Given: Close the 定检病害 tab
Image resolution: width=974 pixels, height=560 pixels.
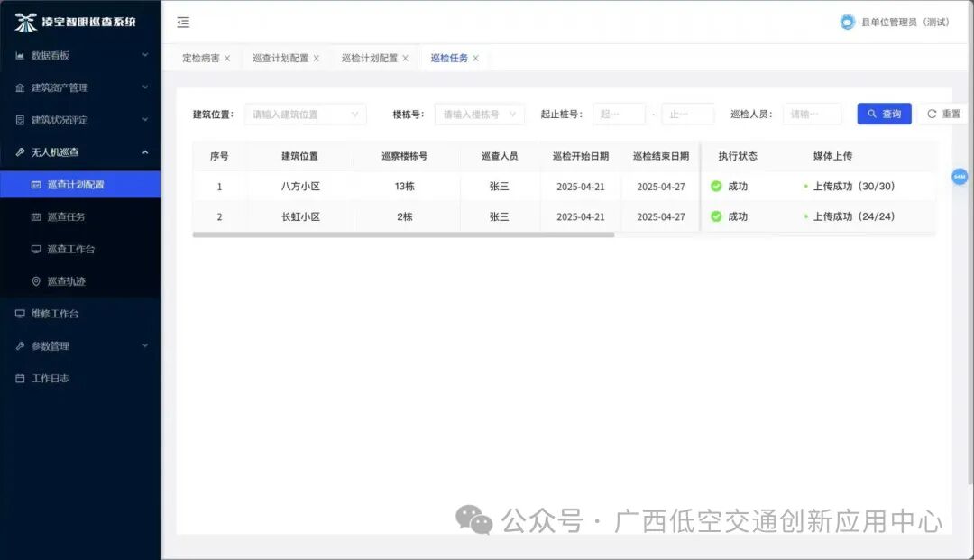Looking at the screenshot, I should pos(227,59).
